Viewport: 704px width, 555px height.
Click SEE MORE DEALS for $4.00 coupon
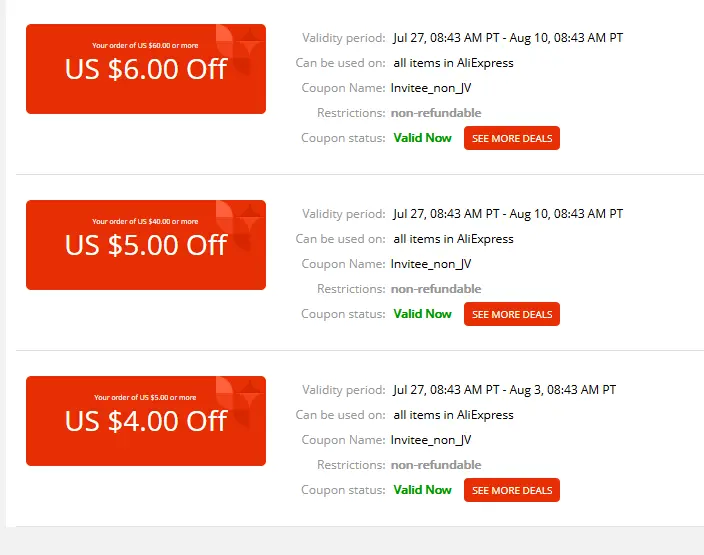pos(511,490)
